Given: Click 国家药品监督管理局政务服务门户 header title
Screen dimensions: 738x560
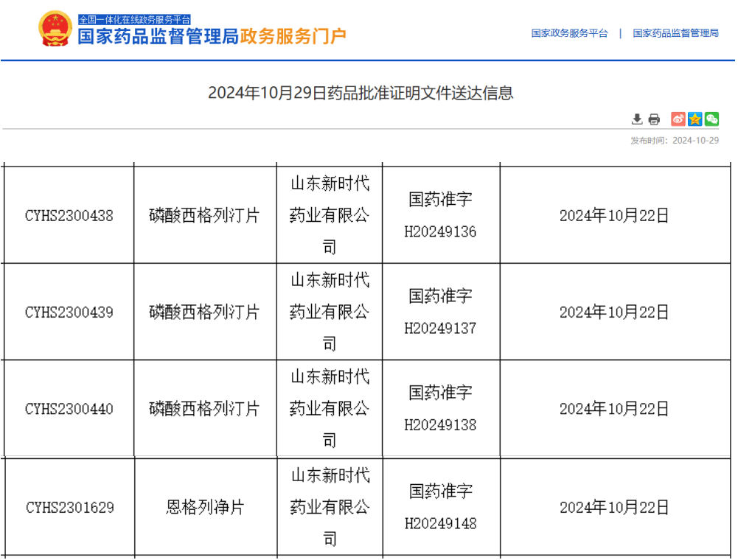Looking at the screenshot, I should pyautogui.click(x=212, y=36).
